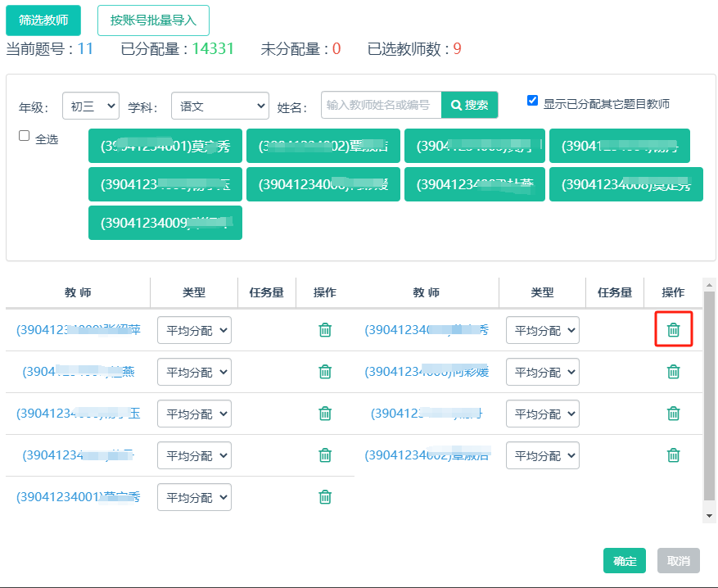Open 平均分配 dropdown in the 39041234002 table row
The image size is (718, 588).
[x=543, y=455]
